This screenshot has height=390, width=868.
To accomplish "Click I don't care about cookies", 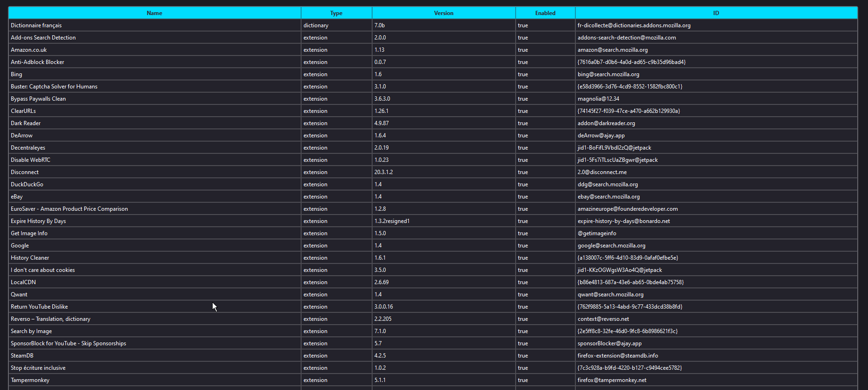I will click(x=154, y=270).
